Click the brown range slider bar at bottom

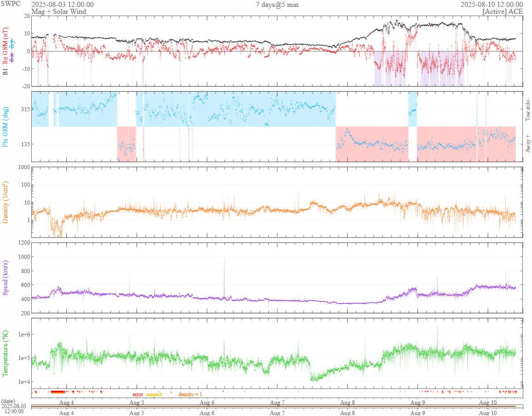tap(273, 406)
